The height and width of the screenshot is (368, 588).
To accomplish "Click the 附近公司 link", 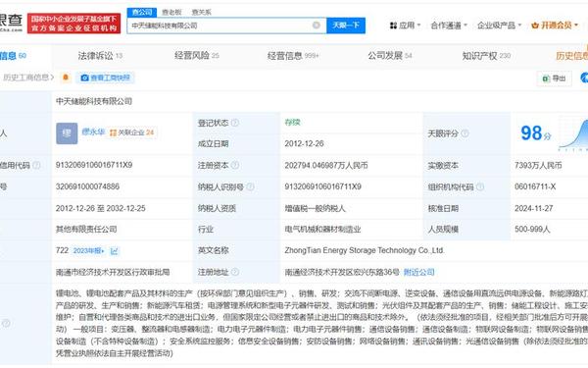I will [418, 272].
